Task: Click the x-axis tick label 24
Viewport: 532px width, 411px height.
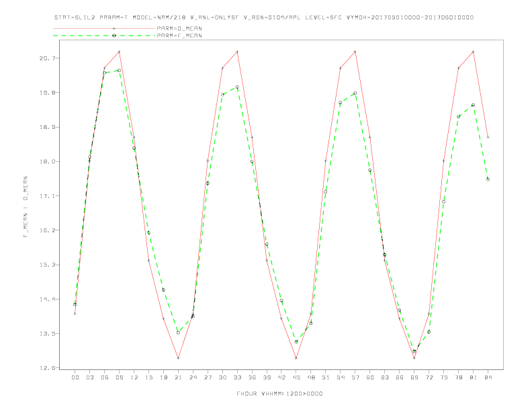Action: [193, 377]
